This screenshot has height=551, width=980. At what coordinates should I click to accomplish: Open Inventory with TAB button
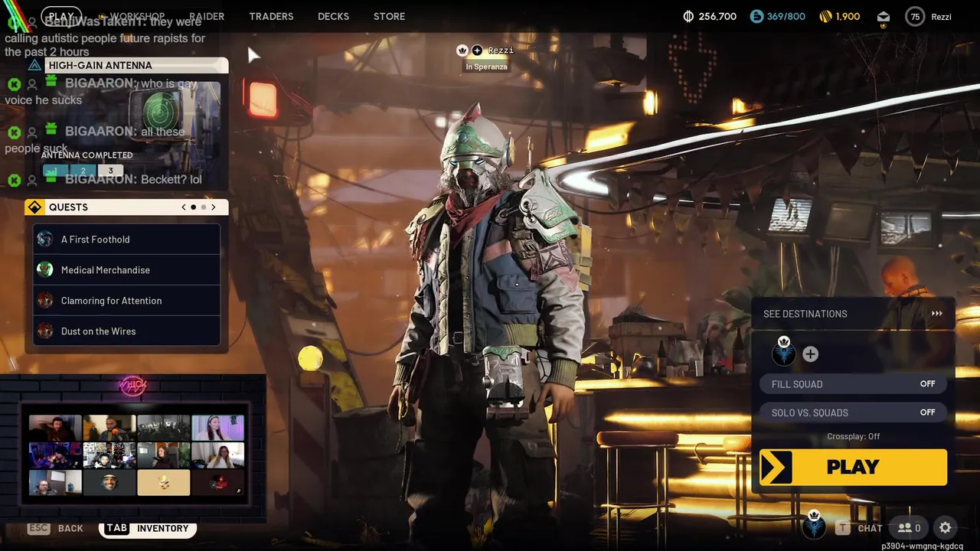[149, 528]
